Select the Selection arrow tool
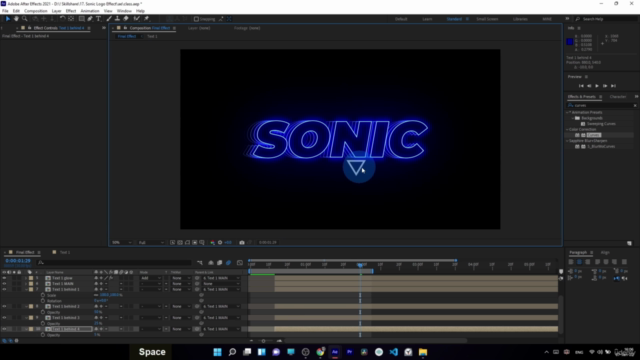This screenshot has width=640, height=360. 8,19
